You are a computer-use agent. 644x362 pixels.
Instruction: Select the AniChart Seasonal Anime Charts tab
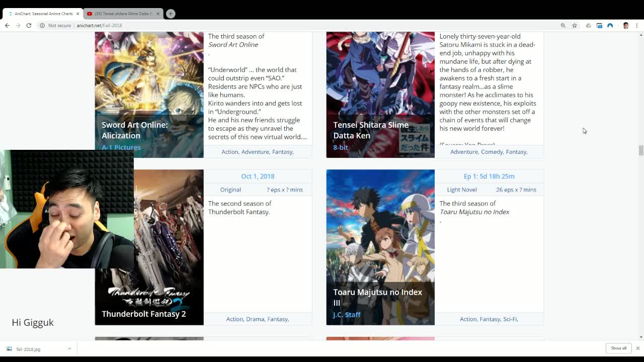pyautogui.click(x=43, y=14)
